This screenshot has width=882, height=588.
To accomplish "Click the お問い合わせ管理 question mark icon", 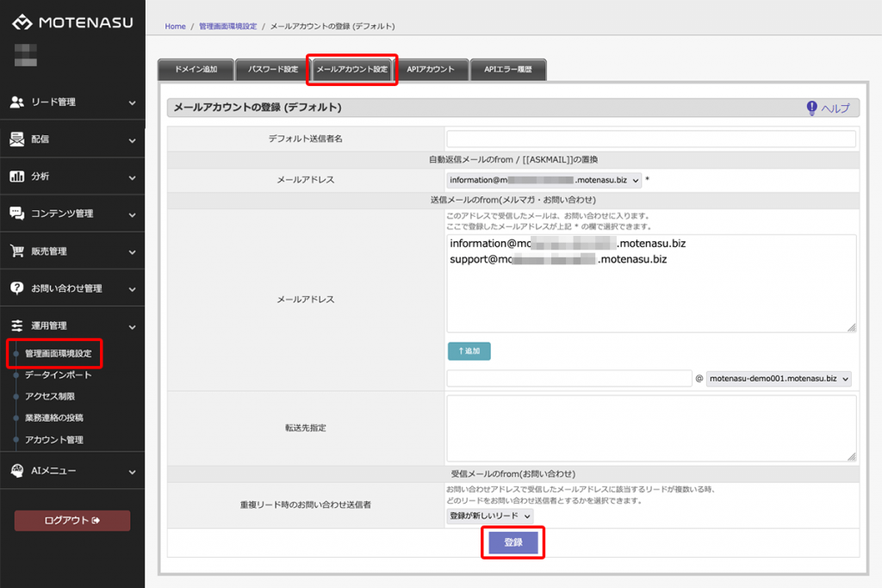I will click(x=16, y=288).
